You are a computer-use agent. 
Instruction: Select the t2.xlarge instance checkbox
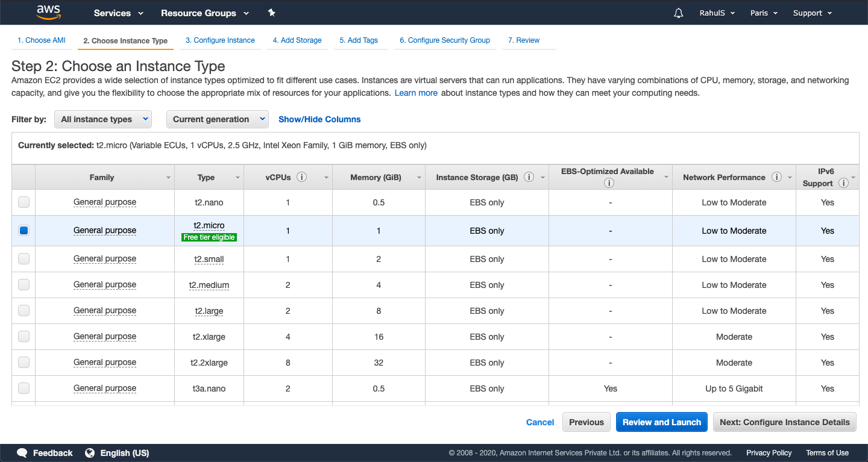(x=24, y=337)
